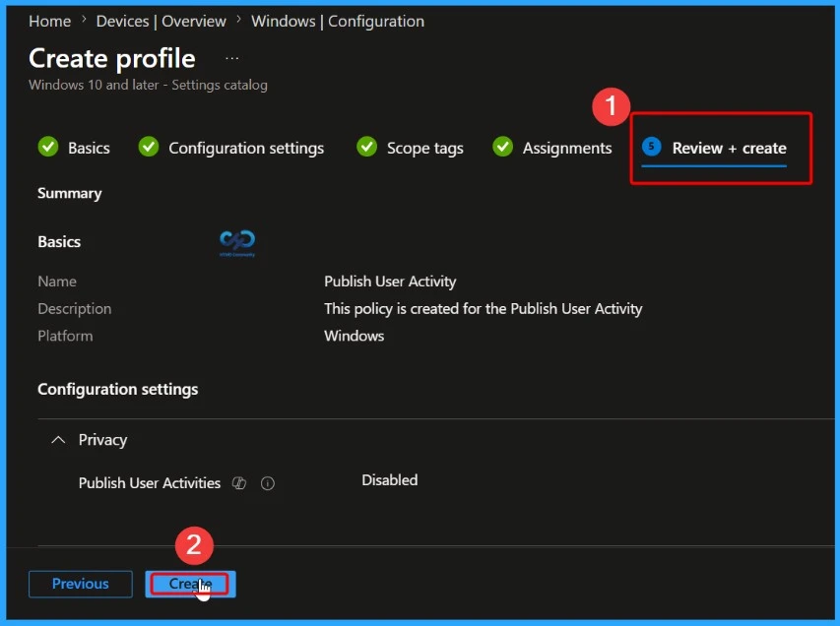The image size is (840, 626).
Task: Click the Disabled setting value
Action: (x=389, y=479)
